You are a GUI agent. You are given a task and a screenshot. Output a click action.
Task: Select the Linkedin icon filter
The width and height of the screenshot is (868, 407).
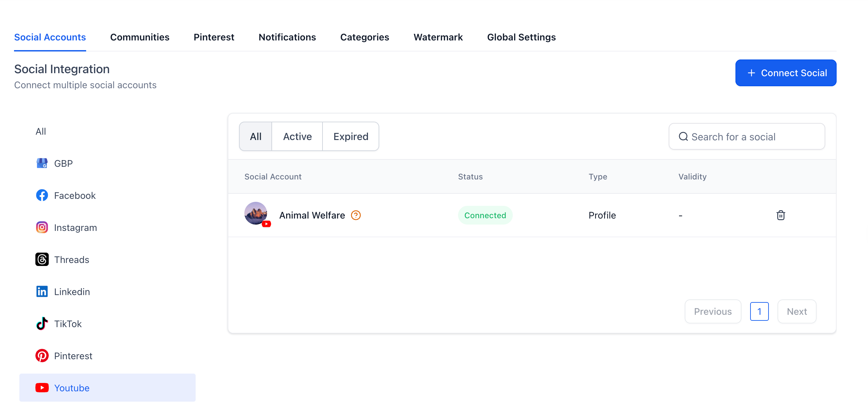(x=42, y=291)
